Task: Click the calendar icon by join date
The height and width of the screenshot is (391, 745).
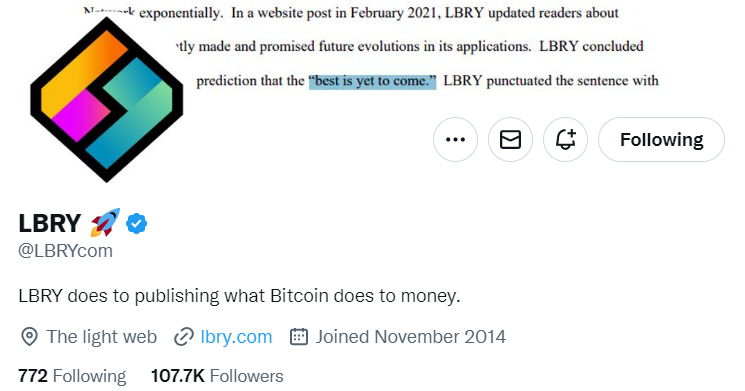Action: [x=299, y=336]
